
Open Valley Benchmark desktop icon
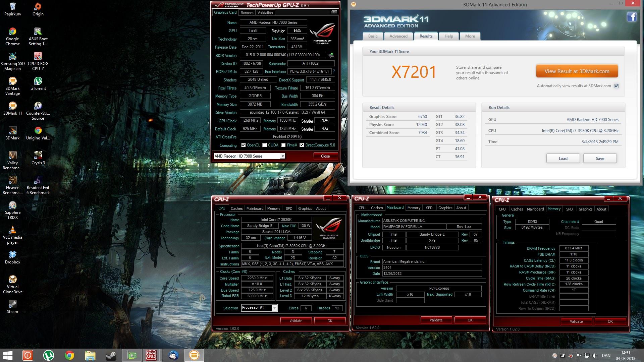pyautogui.click(x=13, y=160)
